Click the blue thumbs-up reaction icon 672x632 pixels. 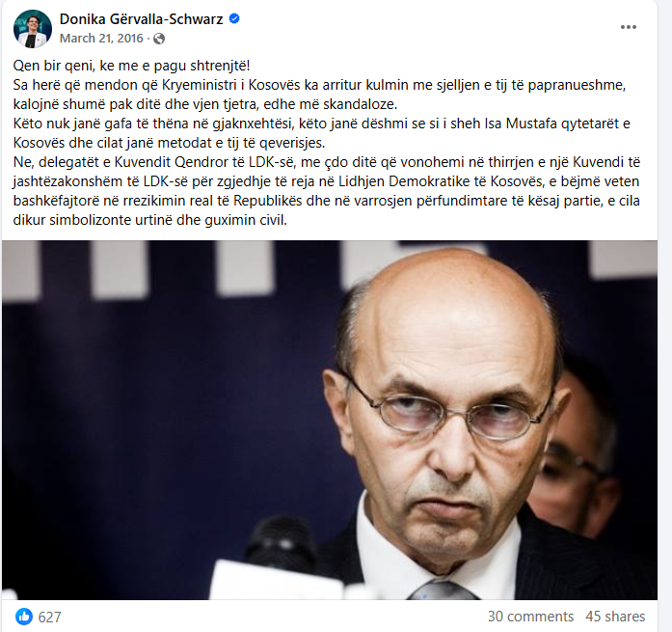point(24,617)
